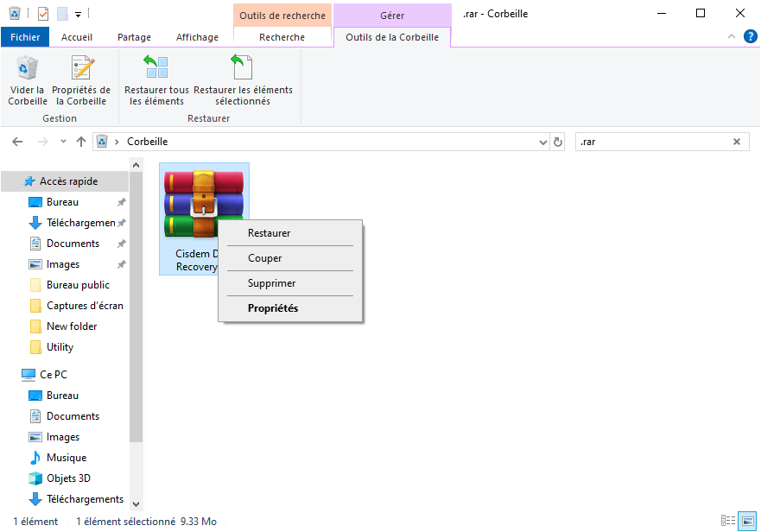Switch to details view layout
Image resolution: width=761 pixels, height=532 pixels.
tap(728, 521)
